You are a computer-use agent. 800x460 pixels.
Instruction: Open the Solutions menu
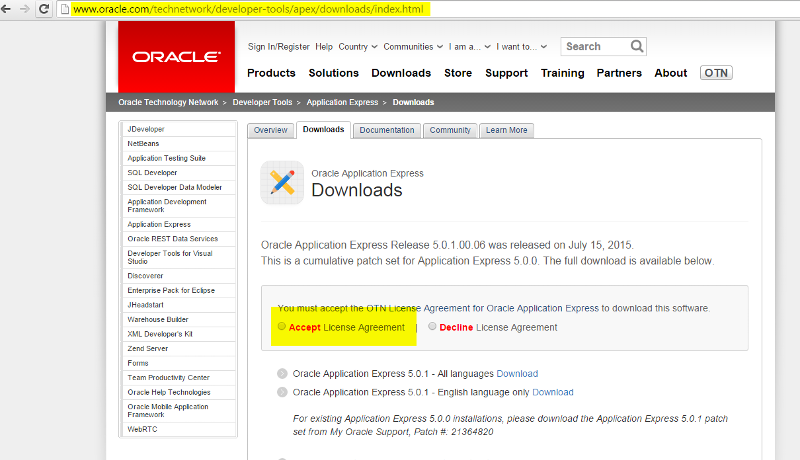(x=334, y=73)
